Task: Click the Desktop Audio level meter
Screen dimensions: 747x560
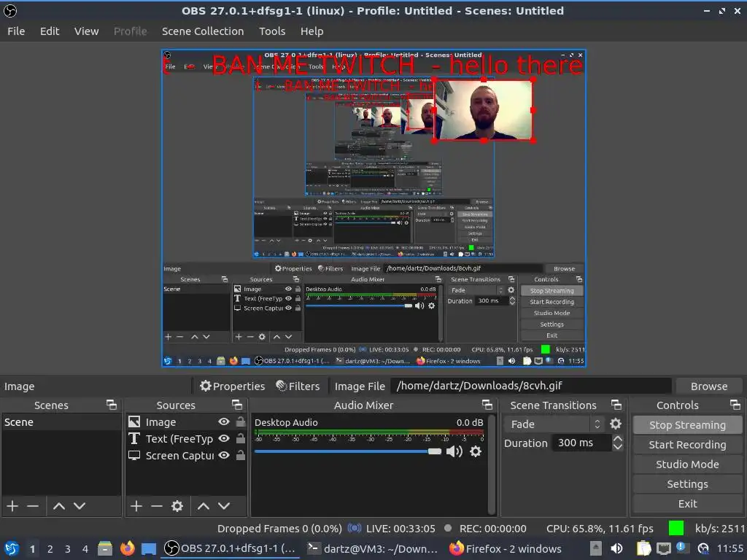Action: (369, 432)
